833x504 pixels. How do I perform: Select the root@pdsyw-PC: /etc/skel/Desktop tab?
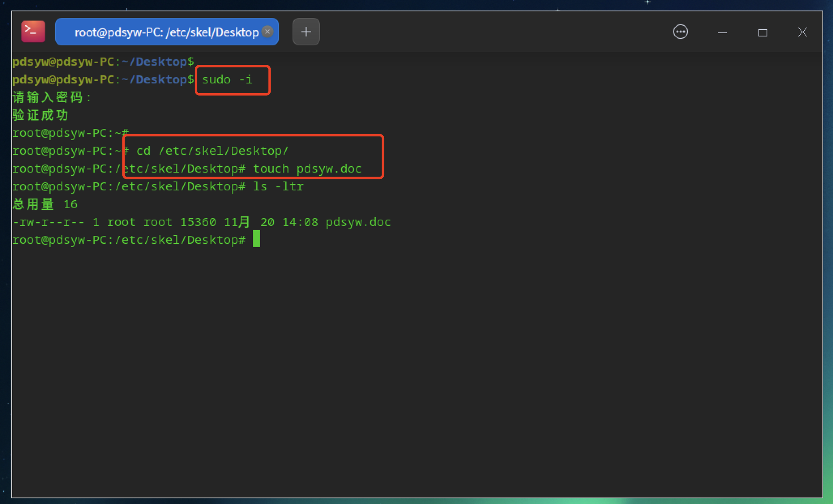tap(167, 32)
